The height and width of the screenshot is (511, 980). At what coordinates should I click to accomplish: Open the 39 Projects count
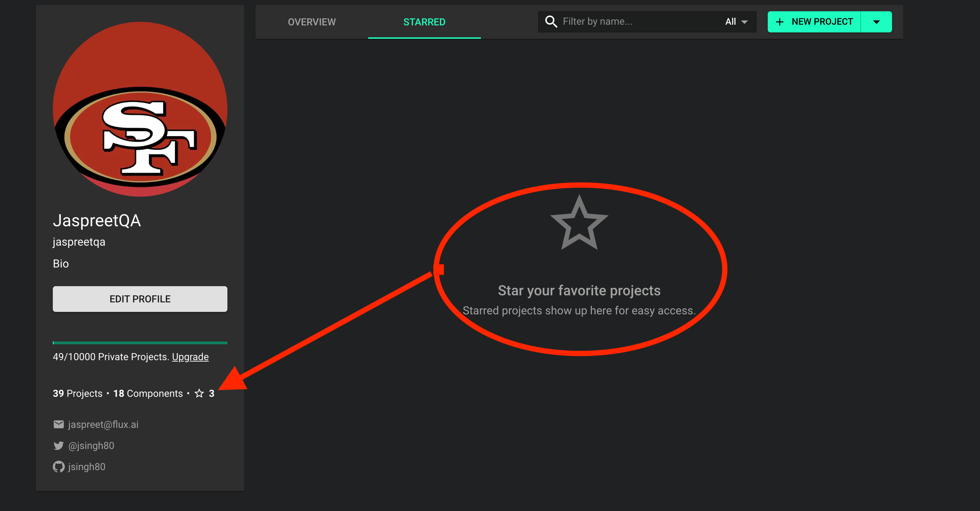coord(77,393)
